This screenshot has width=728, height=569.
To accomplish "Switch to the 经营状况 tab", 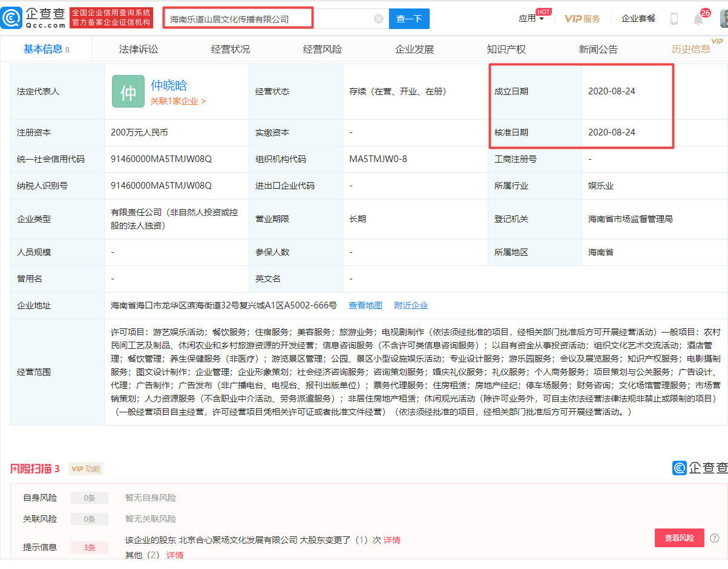I will [x=231, y=49].
